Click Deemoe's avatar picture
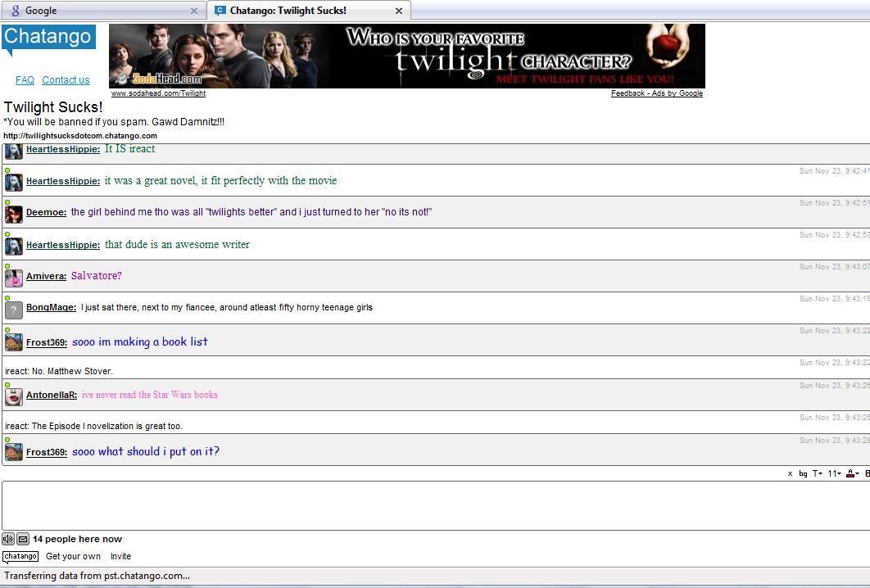The width and height of the screenshot is (870, 588). coord(14,215)
